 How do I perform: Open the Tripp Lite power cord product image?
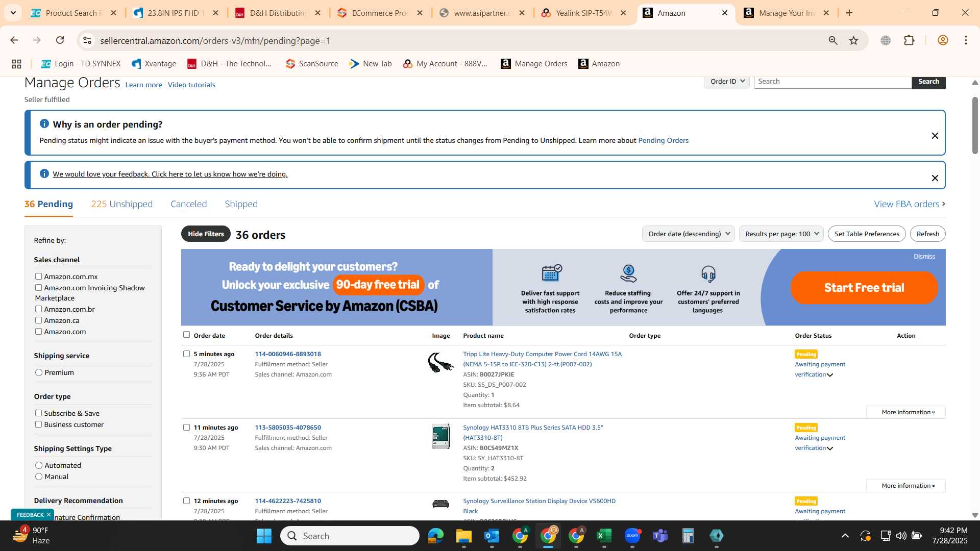click(441, 363)
